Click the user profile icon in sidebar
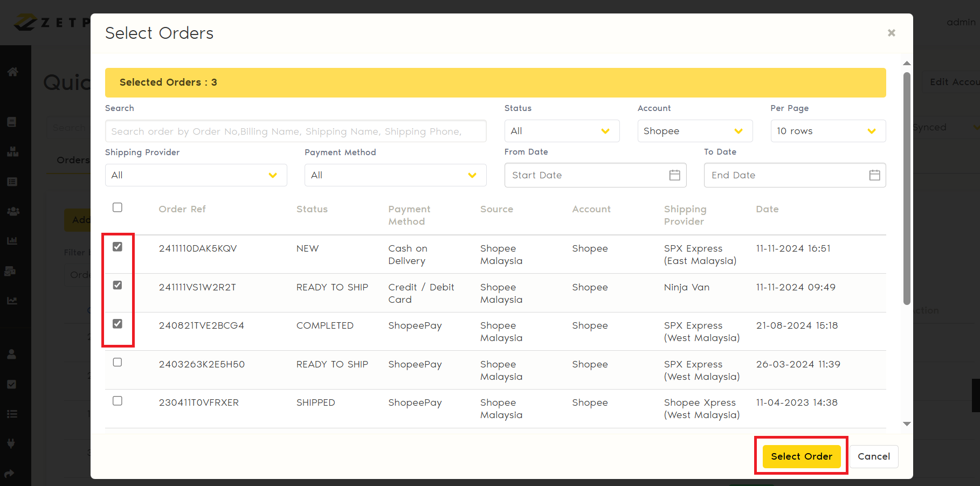 (x=12, y=354)
